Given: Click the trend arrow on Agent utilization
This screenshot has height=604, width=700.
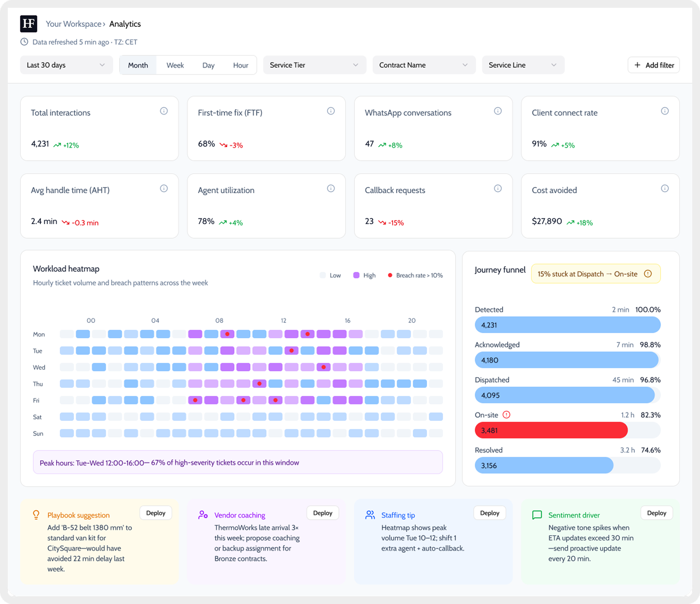Looking at the screenshot, I should pyautogui.click(x=223, y=223).
